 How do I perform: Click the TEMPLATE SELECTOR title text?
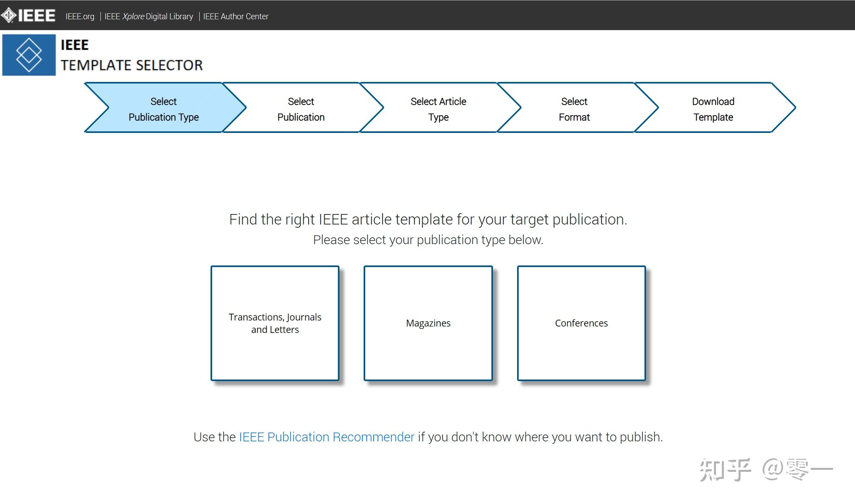coord(131,65)
